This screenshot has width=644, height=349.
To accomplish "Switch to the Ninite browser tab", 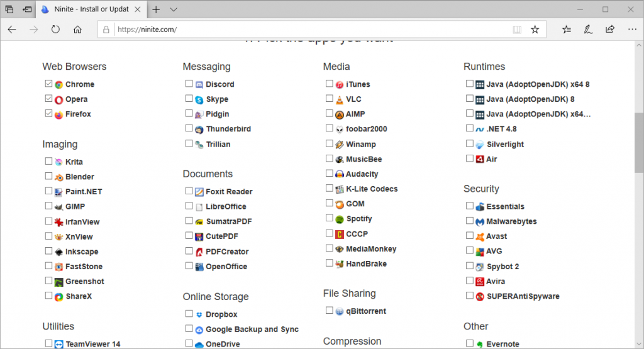I will 91,9.
